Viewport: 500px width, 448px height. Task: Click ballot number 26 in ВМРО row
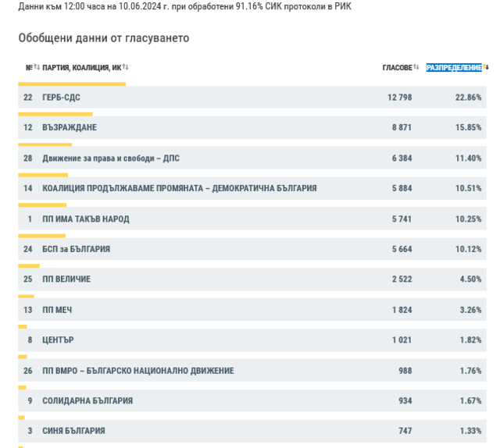click(x=28, y=371)
